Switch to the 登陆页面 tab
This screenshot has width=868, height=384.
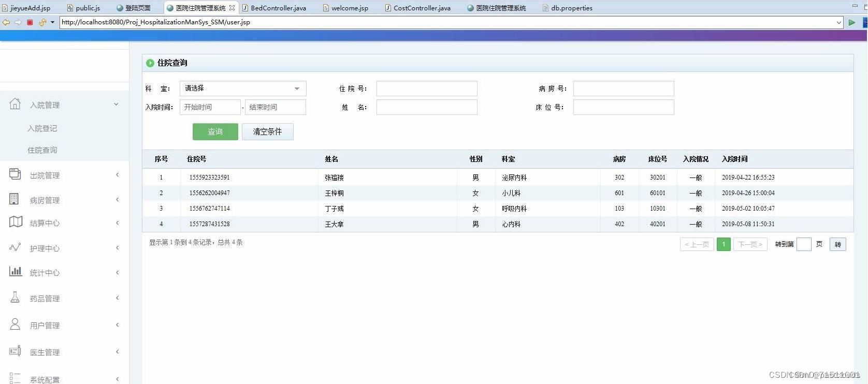(134, 8)
